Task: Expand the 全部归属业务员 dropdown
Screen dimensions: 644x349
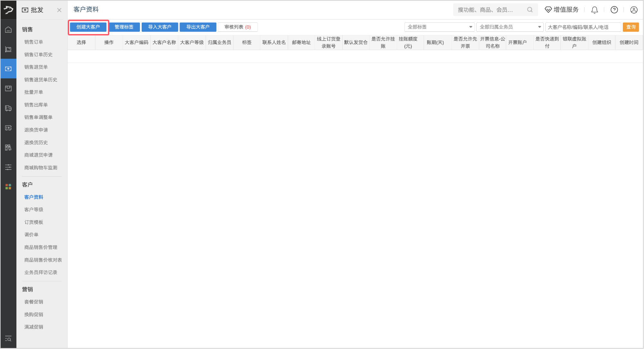Action: click(510, 27)
